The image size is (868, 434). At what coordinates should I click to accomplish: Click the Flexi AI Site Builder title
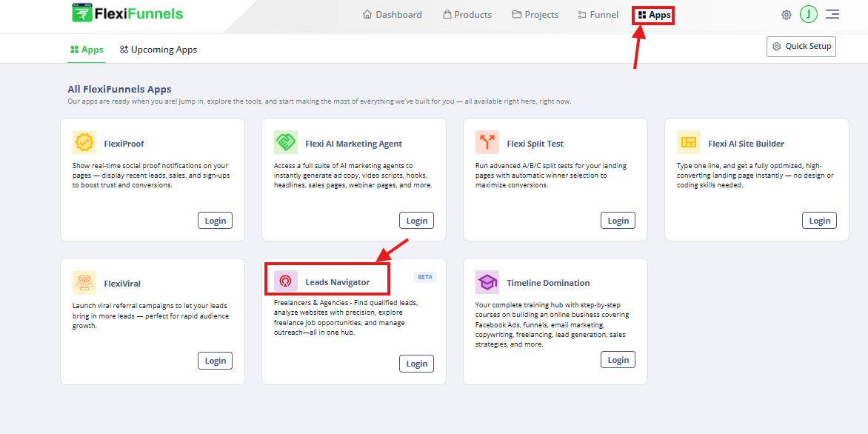pos(747,144)
